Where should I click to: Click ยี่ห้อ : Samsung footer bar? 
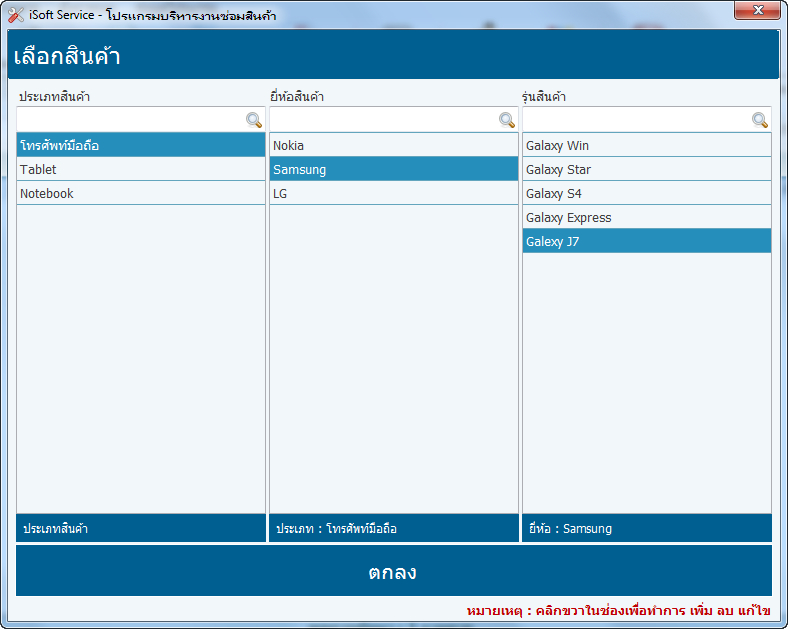(647, 528)
